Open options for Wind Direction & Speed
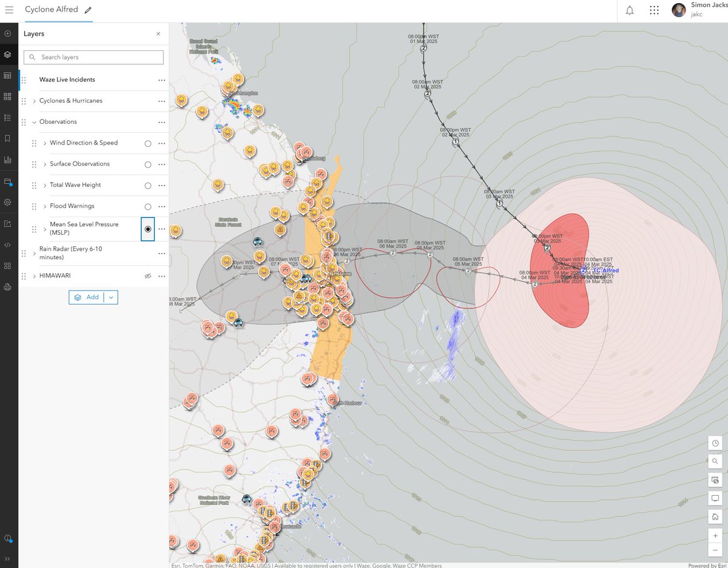 point(161,144)
